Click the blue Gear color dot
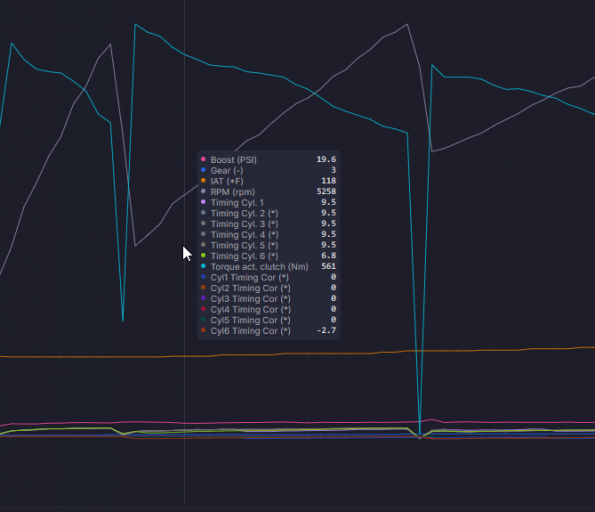The image size is (595, 512). pos(203,170)
